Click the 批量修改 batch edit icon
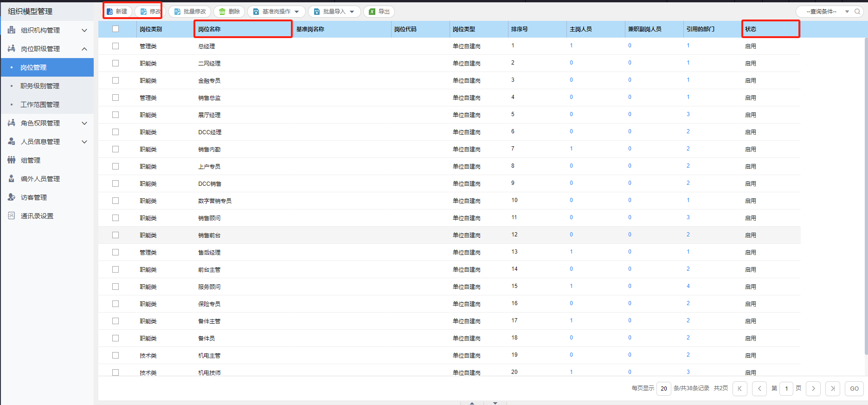 pyautogui.click(x=177, y=12)
